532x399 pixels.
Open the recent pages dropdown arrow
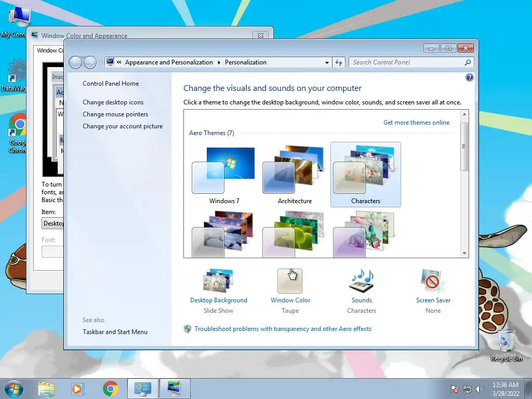[100, 62]
